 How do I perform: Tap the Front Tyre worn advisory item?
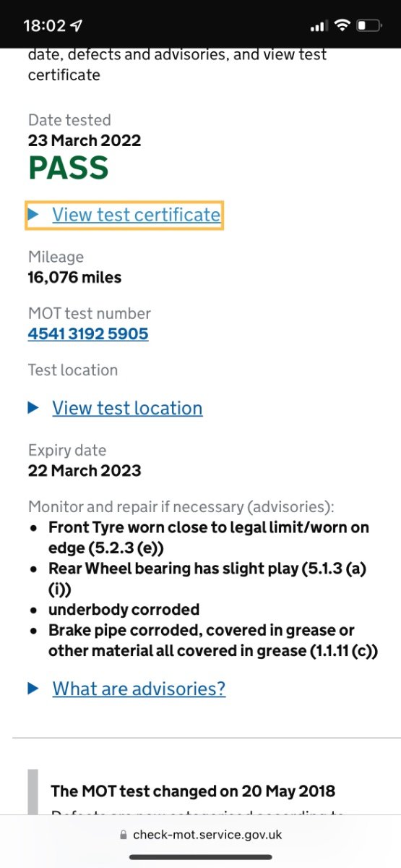tap(209, 537)
